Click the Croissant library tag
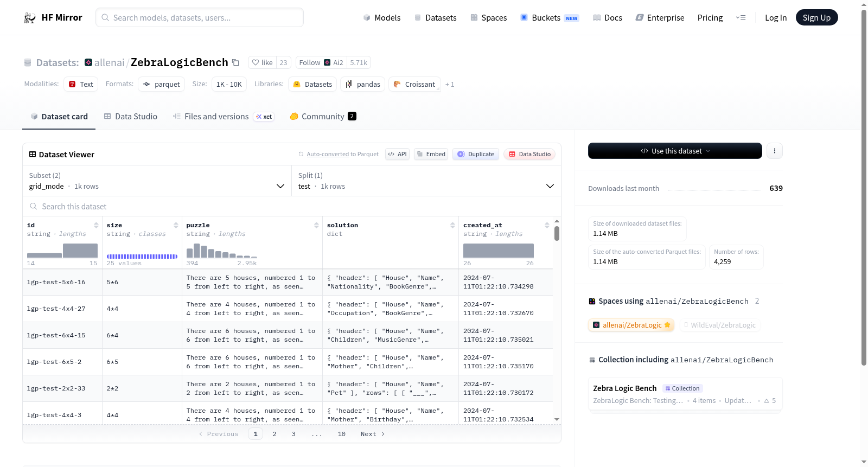The image size is (868, 467). coord(414,84)
